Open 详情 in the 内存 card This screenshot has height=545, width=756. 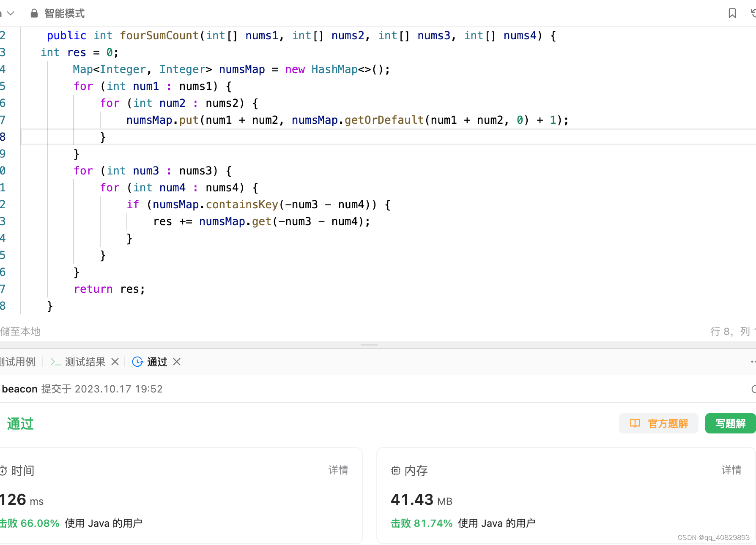tap(731, 470)
